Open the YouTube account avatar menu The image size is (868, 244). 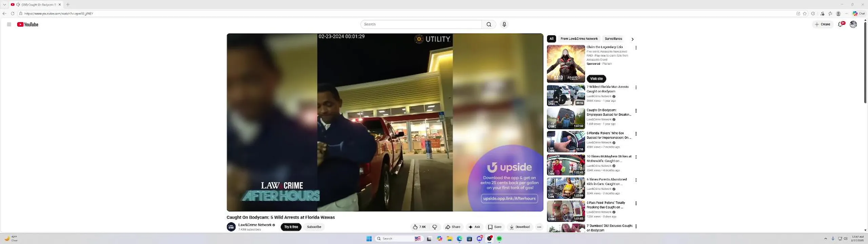click(x=853, y=24)
